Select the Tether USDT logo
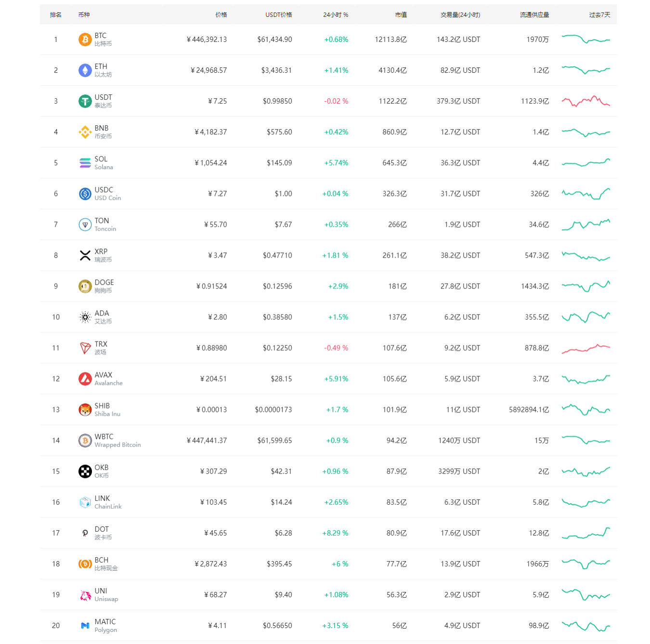650x644 pixels. (85, 101)
